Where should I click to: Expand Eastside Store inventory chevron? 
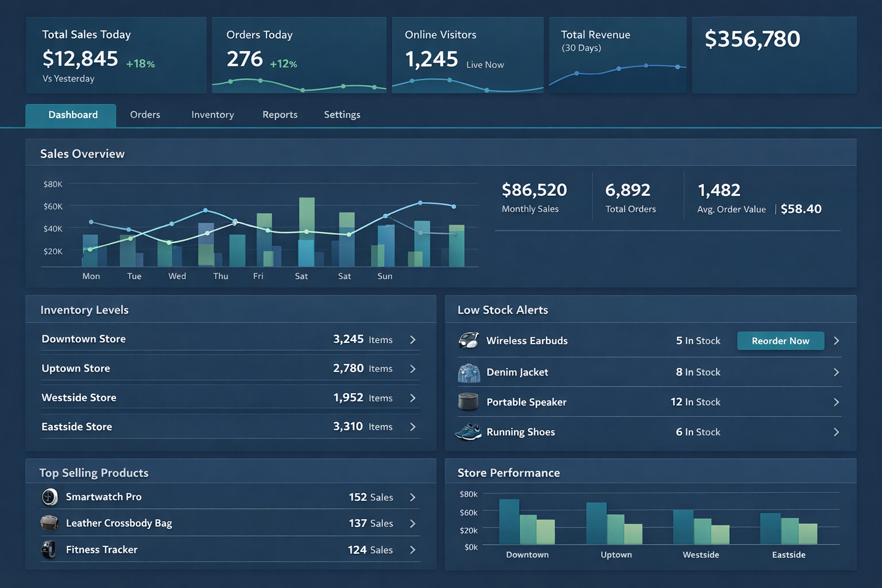(x=413, y=427)
